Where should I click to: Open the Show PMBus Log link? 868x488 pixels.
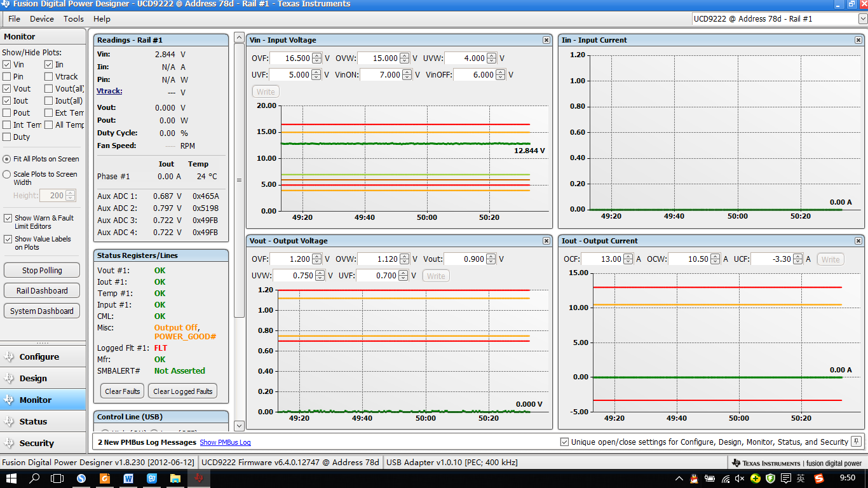(225, 442)
